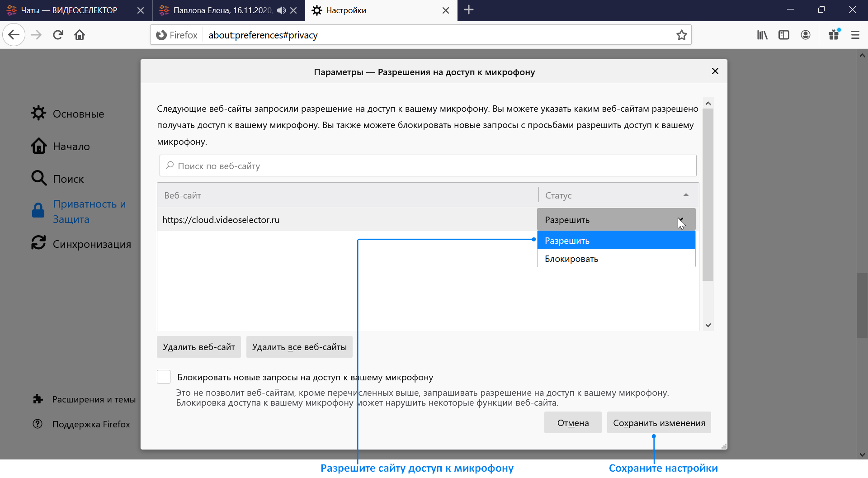Screen dimensions: 868x478
Task: Click Удалить веб-сайт button
Action: (x=199, y=347)
